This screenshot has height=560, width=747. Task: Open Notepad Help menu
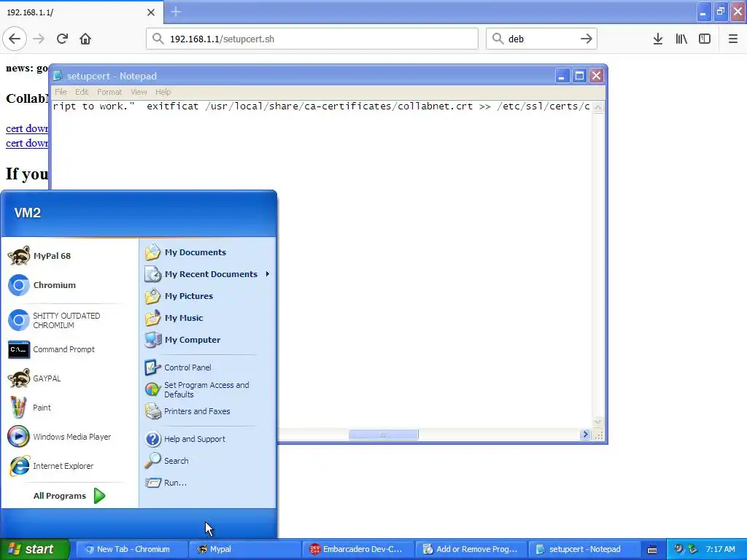[x=163, y=92]
